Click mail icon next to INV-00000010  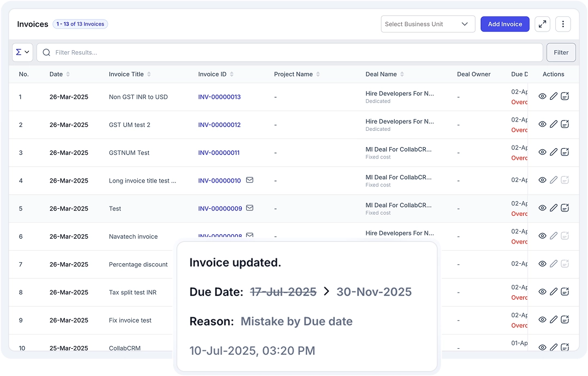249,180
